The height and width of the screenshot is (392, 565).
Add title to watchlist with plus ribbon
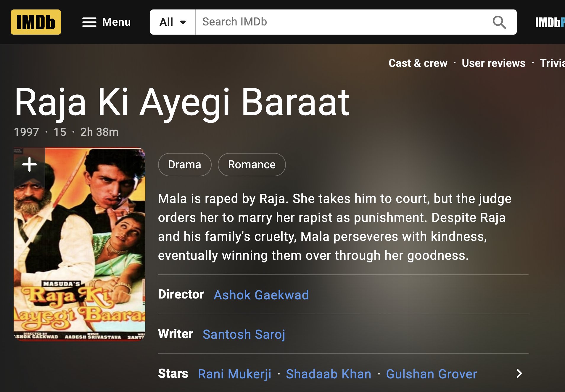pos(30,164)
